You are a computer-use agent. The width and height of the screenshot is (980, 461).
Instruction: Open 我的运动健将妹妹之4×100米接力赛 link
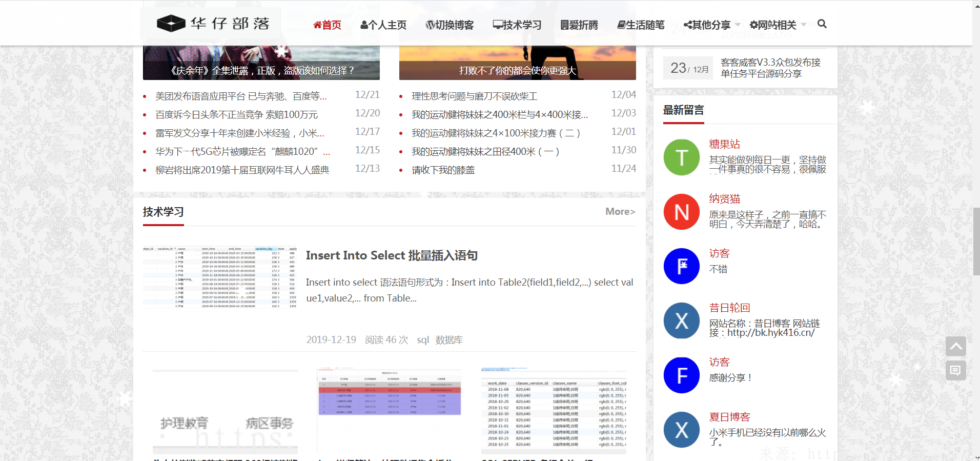[x=496, y=133]
